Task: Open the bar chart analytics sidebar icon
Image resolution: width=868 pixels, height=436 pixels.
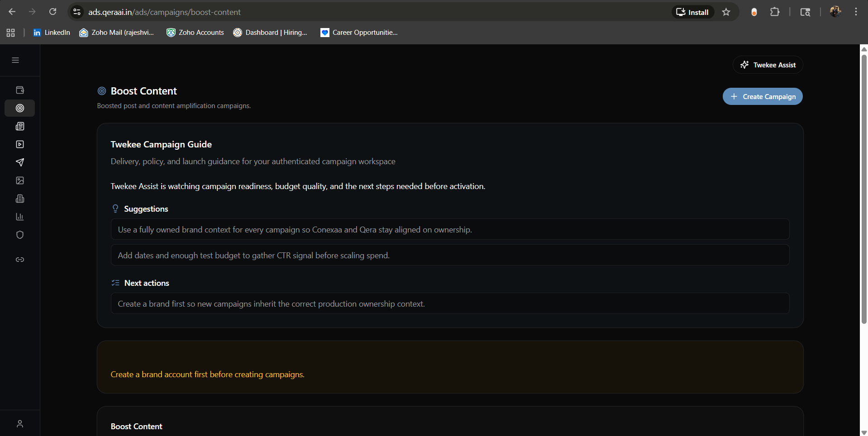Action: coord(20,217)
